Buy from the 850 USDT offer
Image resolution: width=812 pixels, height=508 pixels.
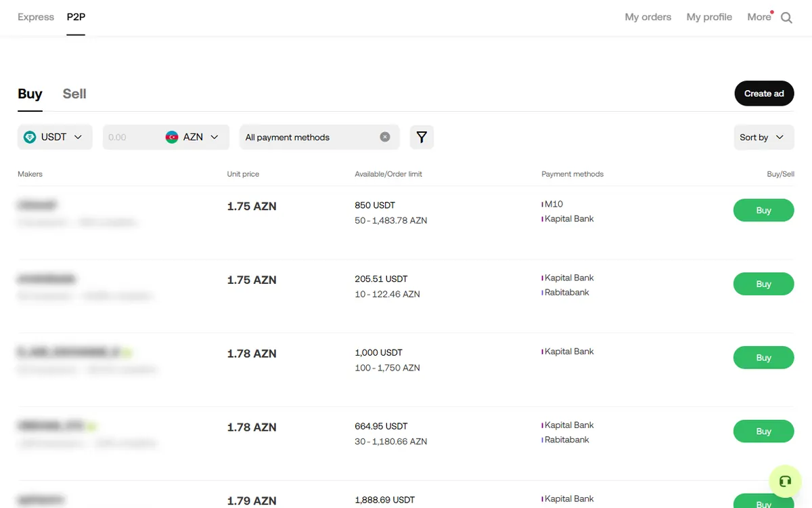[763, 210]
